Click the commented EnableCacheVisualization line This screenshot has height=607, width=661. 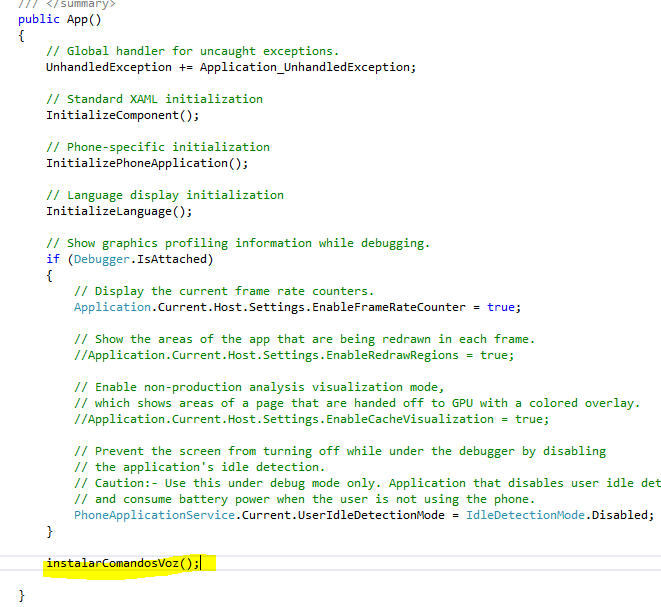(312, 420)
